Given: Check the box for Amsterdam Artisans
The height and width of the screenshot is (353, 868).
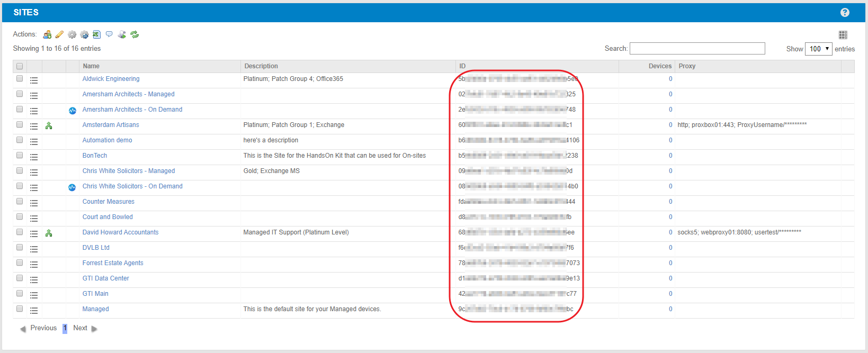Looking at the screenshot, I should (20, 124).
